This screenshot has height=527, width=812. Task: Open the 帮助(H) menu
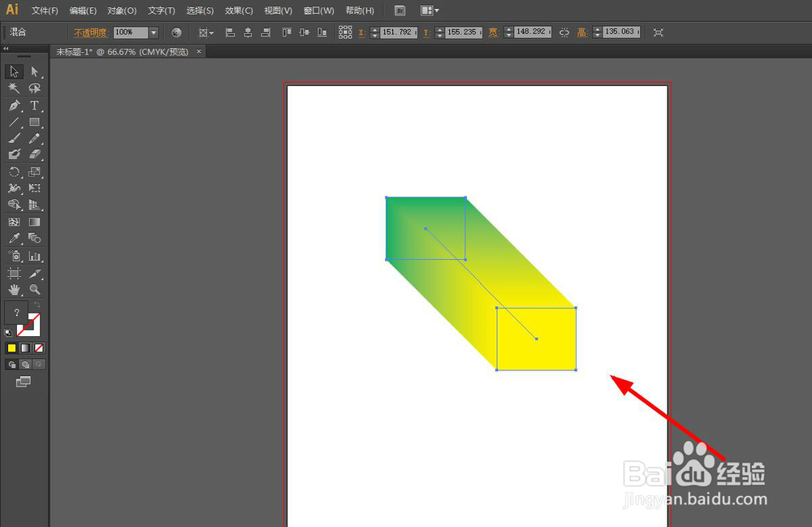pos(360,11)
